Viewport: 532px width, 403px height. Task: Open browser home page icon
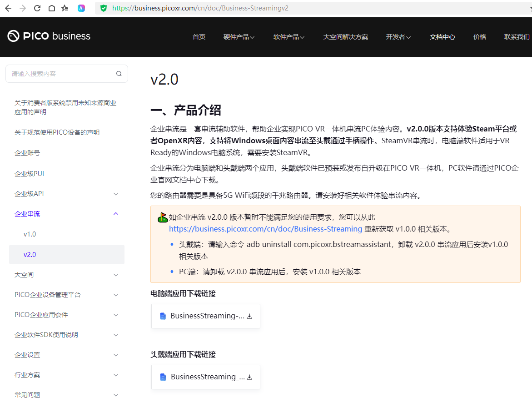coord(52,8)
